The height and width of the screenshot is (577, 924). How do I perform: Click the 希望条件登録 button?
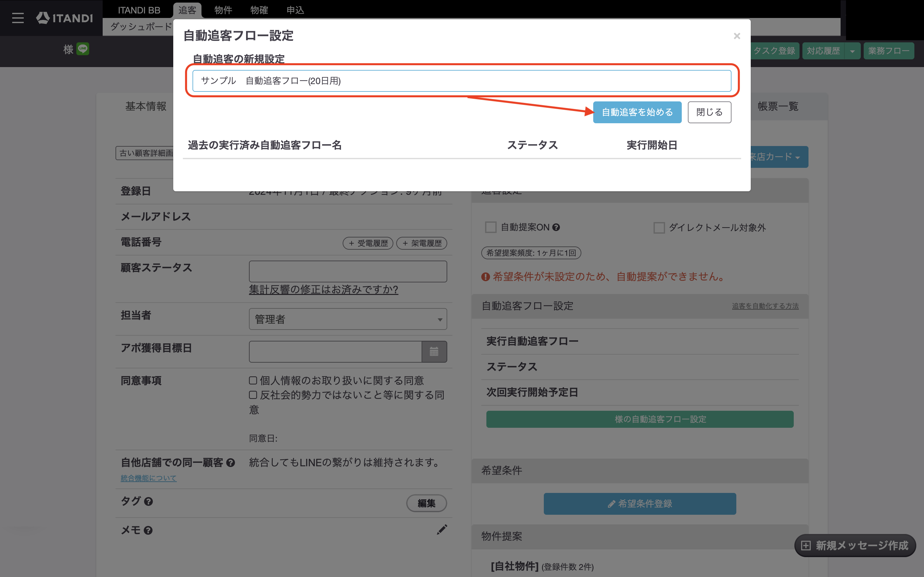(x=639, y=504)
